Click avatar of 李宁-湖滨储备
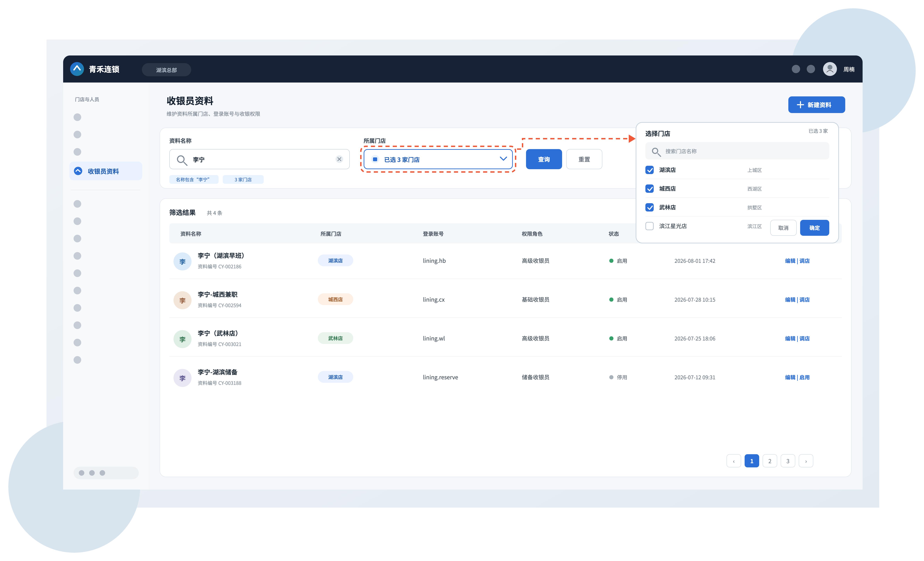The image size is (924, 561). coord(182,378)
